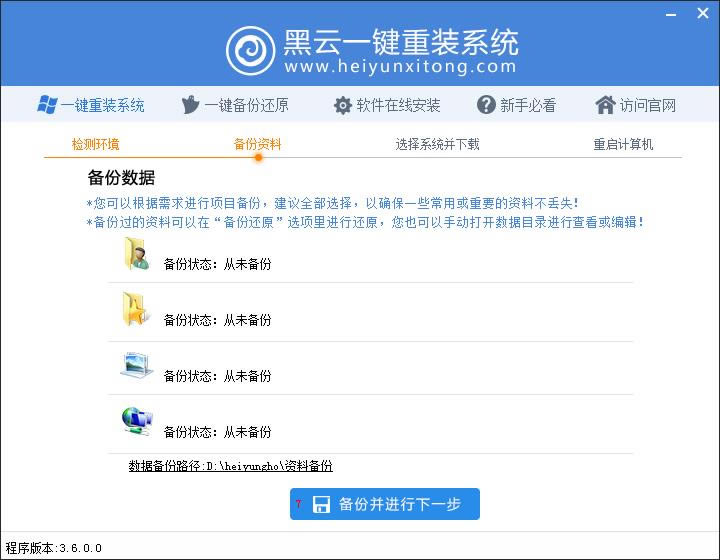Click backup status text beside favorites folder
Screen dimensions: 720x560
tap(217, 320)
